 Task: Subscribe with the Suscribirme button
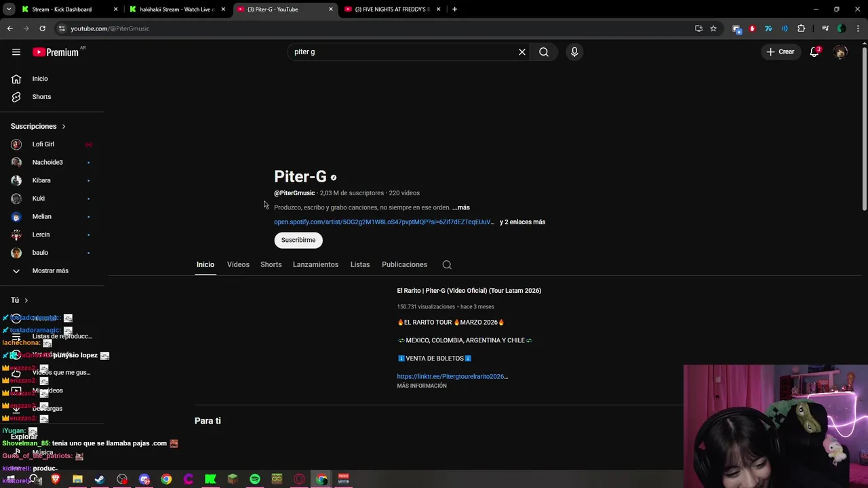click(298, 240)
